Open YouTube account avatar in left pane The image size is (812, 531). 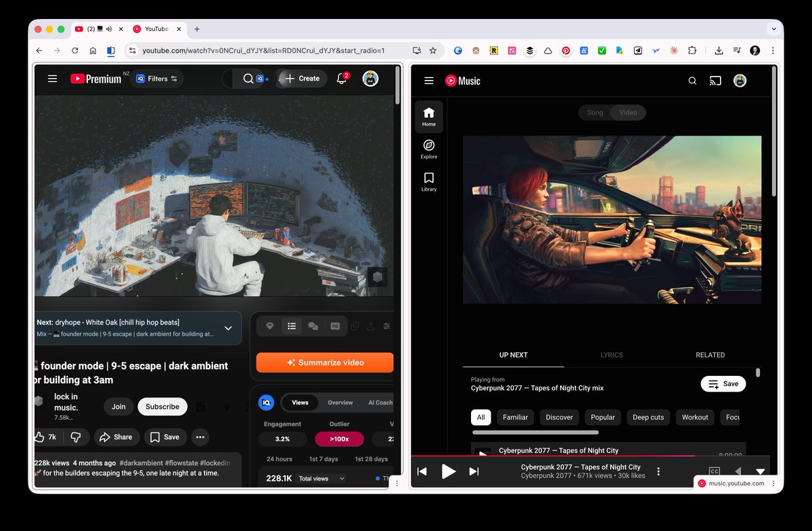coord(370,79)
